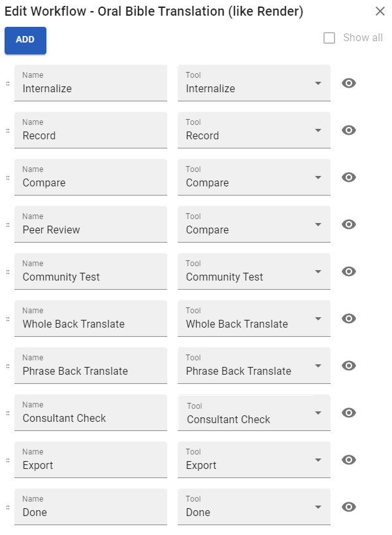Hide the Record step with eye icon

point(349,130)
